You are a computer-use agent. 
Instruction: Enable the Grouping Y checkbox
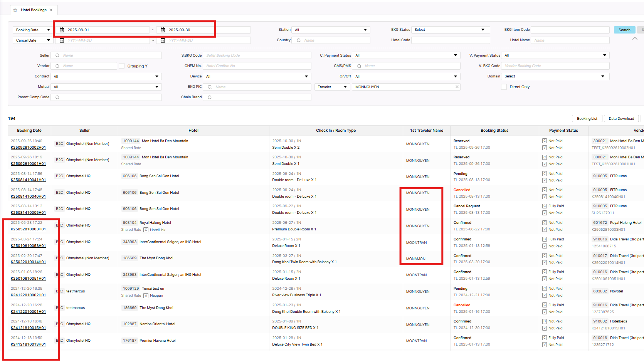[x=122, y=66]
